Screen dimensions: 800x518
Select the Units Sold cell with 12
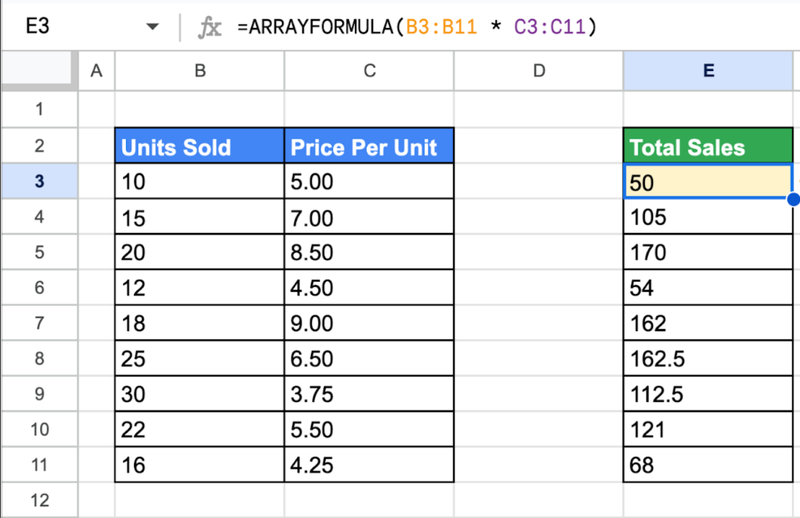199,287
